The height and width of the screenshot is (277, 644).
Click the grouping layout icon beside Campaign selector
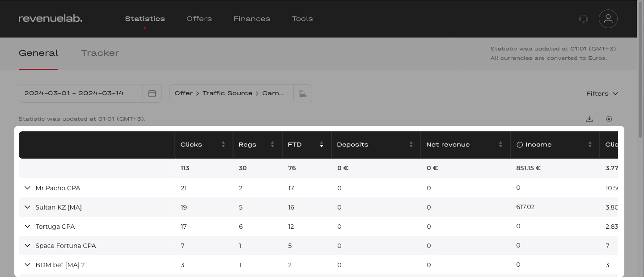[x=303, y=93]
